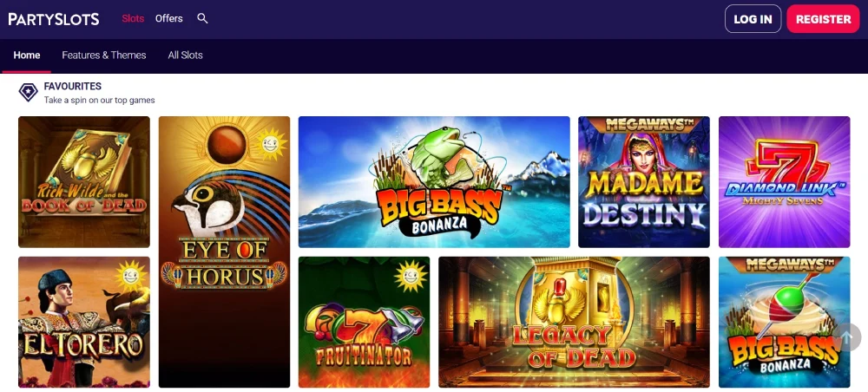Open the Offers menu item
Viewport: 868px width, 392px height.
click(169, 19)
